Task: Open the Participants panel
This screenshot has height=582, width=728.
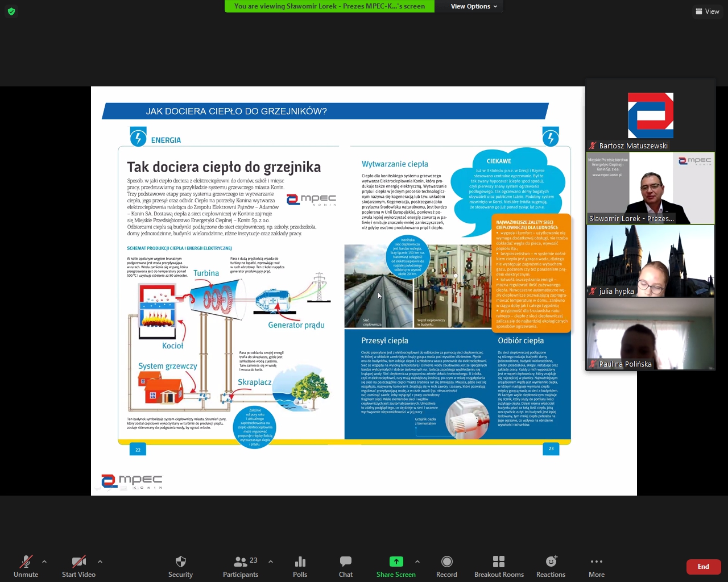Action: tap(241, 566)
